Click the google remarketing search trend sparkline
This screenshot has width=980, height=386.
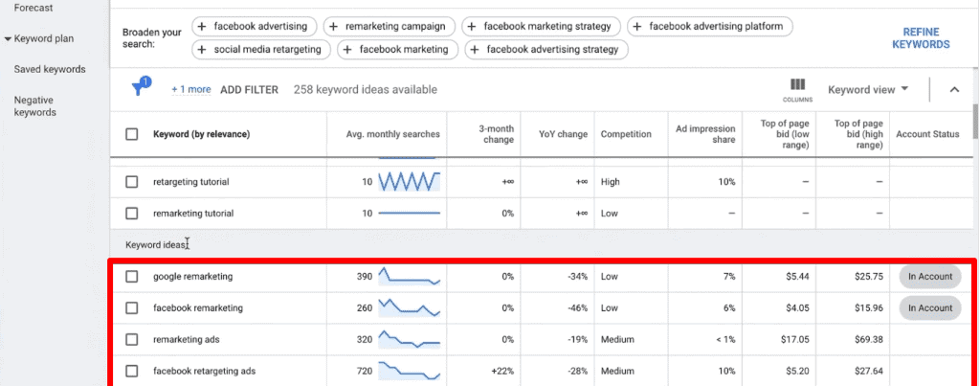pyautogui.click(x=409, y=277)
